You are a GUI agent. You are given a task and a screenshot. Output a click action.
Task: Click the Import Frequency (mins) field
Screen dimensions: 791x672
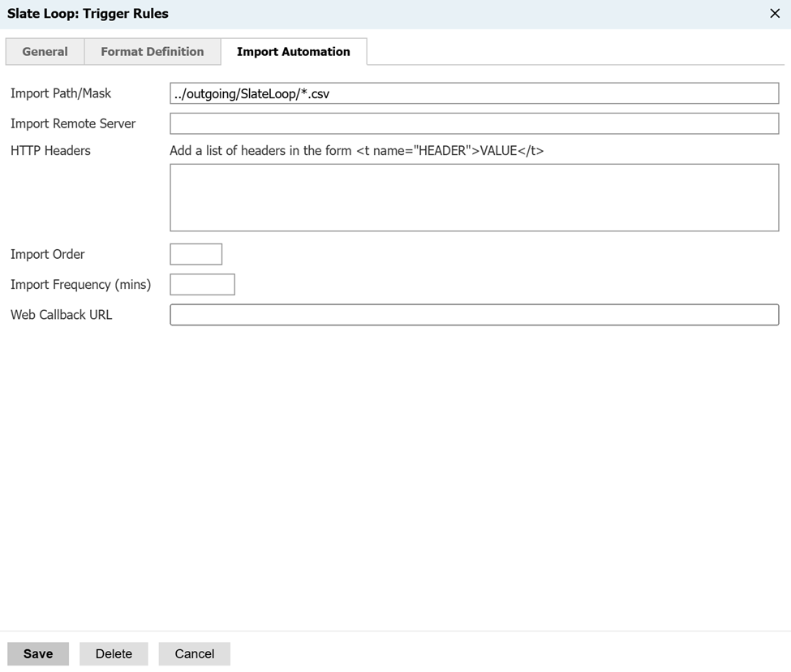point(202,284)
